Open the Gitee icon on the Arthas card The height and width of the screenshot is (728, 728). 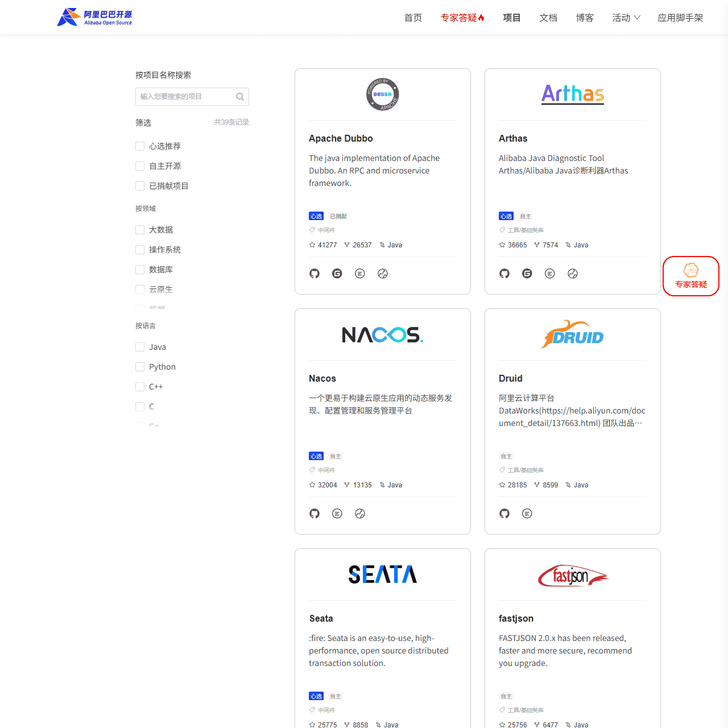click(527, 274)
